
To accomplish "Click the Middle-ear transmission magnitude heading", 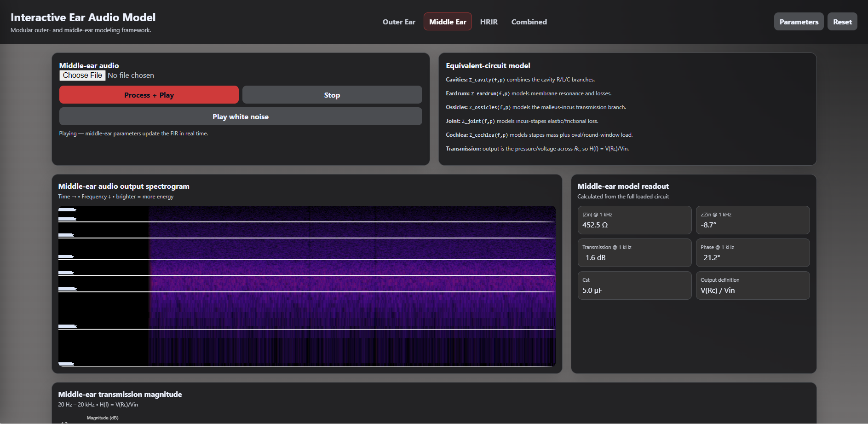I will tap(120, 395).
